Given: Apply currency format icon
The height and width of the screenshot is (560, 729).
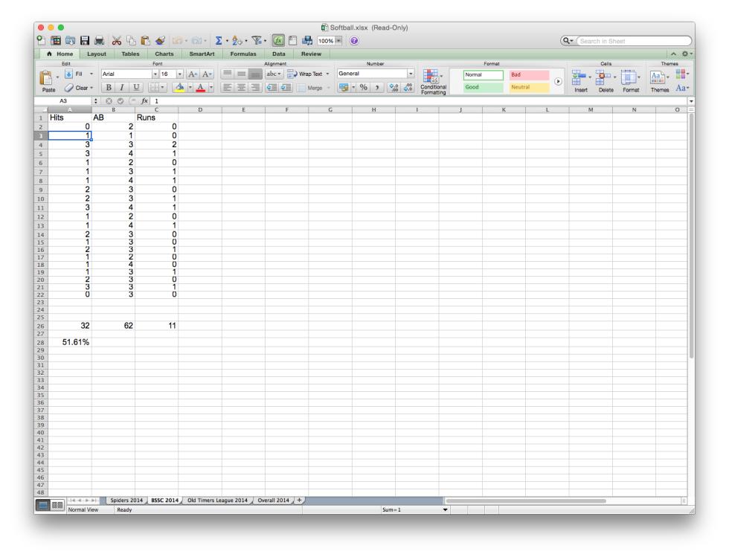Looking at the screenshot, I should click(344, 87).
